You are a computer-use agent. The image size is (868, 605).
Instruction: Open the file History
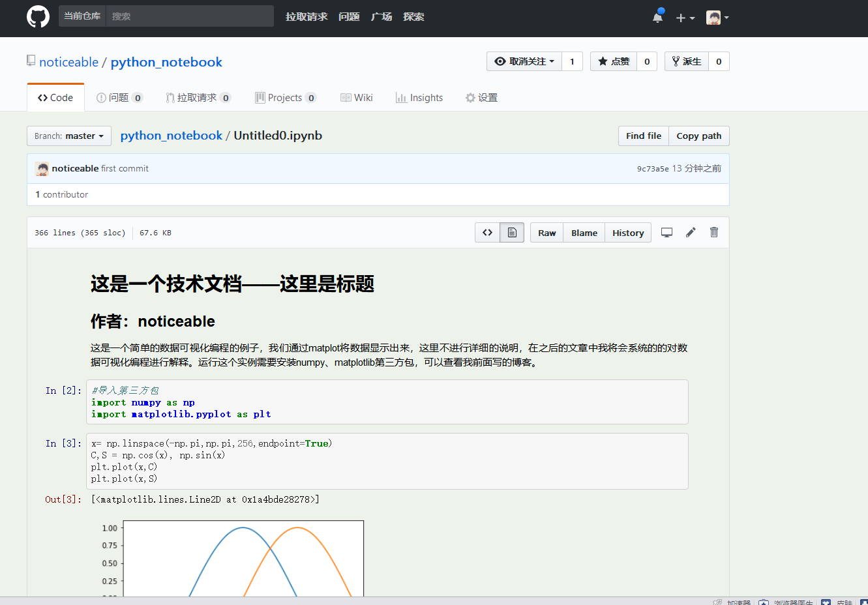coord(628,233)
